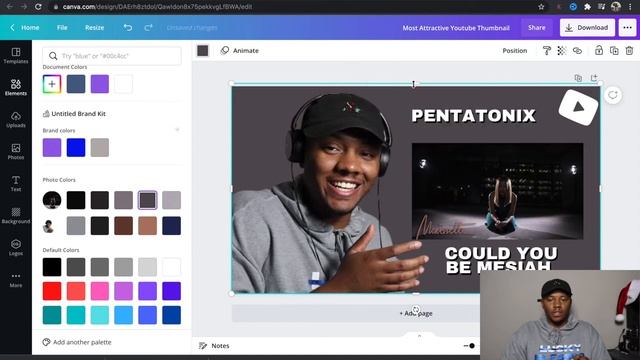Click the Animate button
This screenshot has width=640, height=360.
240,51
